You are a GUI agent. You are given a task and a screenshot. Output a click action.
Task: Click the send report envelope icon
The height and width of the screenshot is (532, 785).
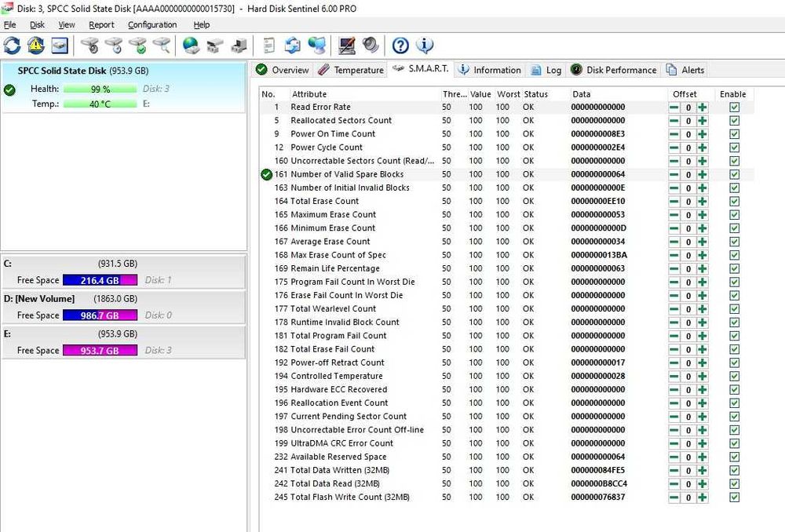click(x=292, y=46)
